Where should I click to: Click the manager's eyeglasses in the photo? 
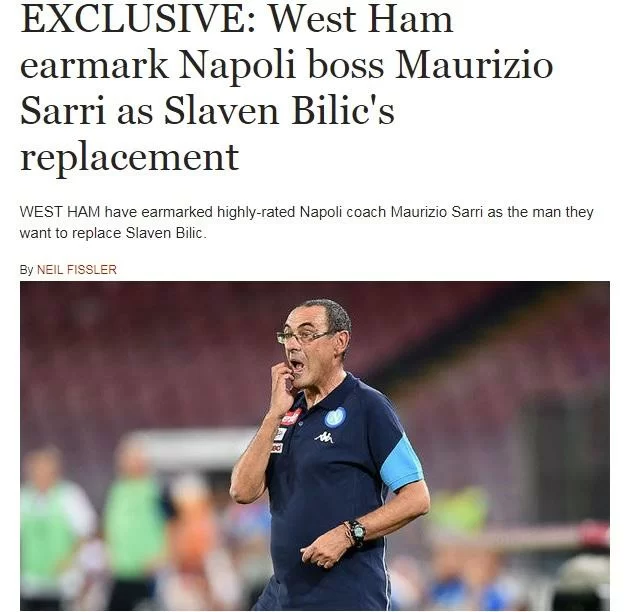[304, 336]
